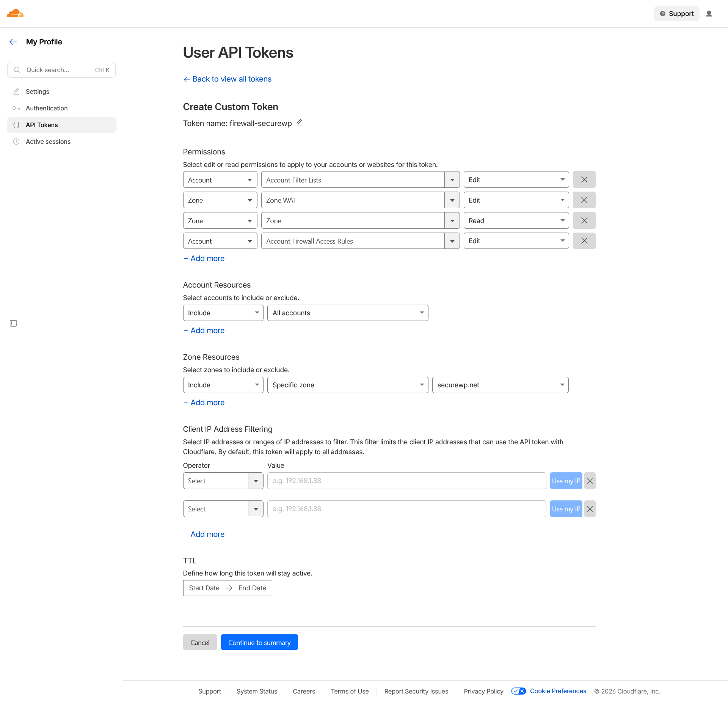
Task: Click the magnifier icon in quick search
Action: tap(17, 70)
